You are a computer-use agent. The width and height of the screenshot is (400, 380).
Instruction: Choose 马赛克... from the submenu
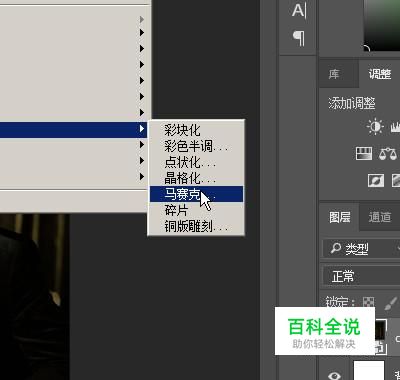pyautogui.click(x=196, y=194)
